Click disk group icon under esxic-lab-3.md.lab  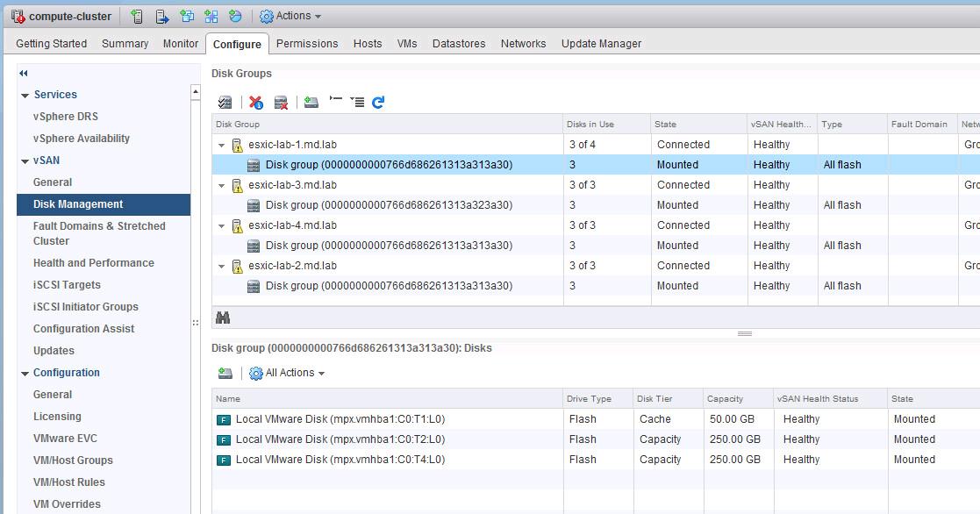point(254,205)
